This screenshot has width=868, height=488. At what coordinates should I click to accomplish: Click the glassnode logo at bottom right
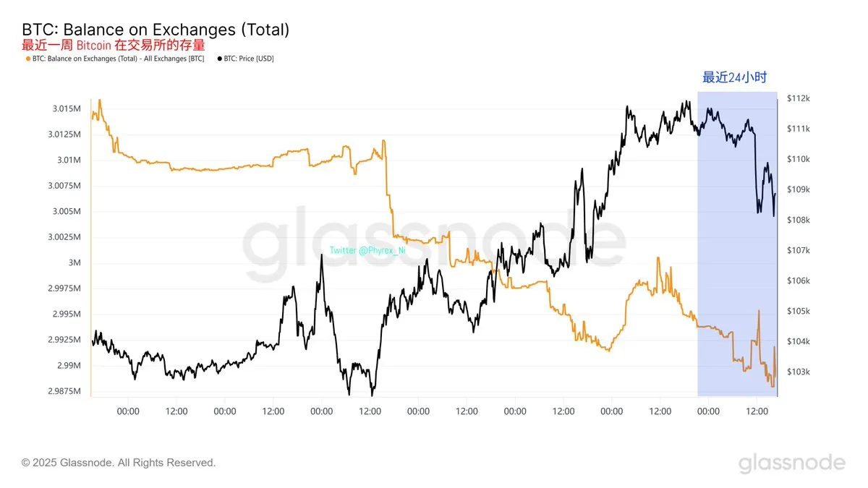pyautogui.click(x=791, y=463)
